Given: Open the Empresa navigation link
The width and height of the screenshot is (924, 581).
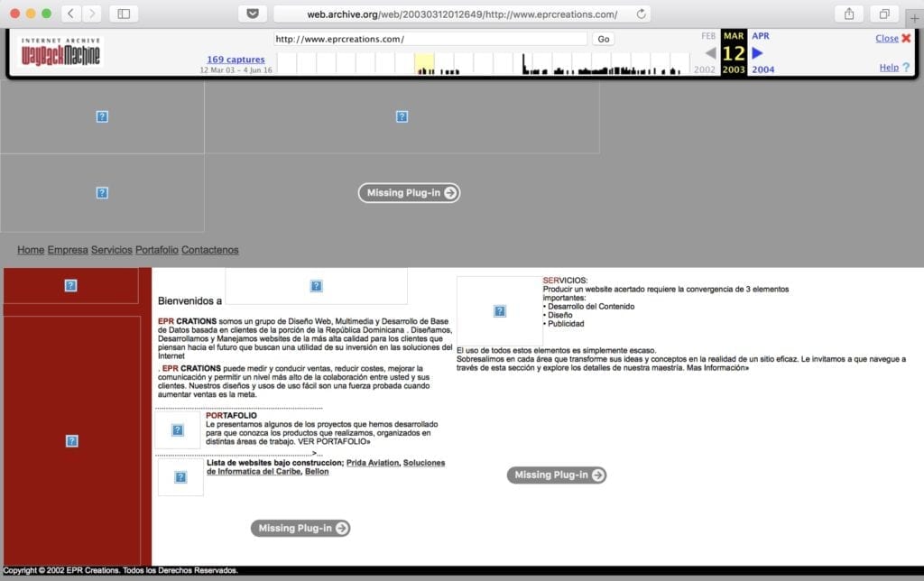Looking at the screenshot, I should pyautogui.click(x=68, y=250).
